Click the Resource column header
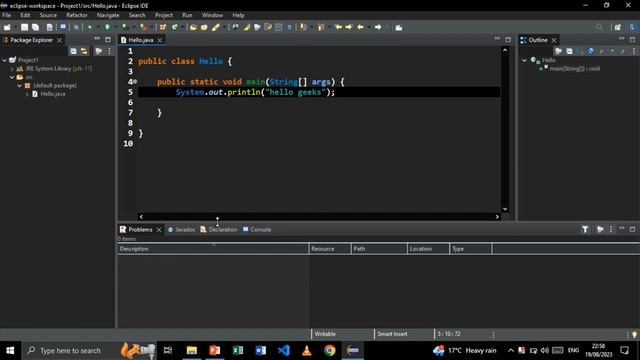This screenshot has height=360, width=640. [330, 249]
